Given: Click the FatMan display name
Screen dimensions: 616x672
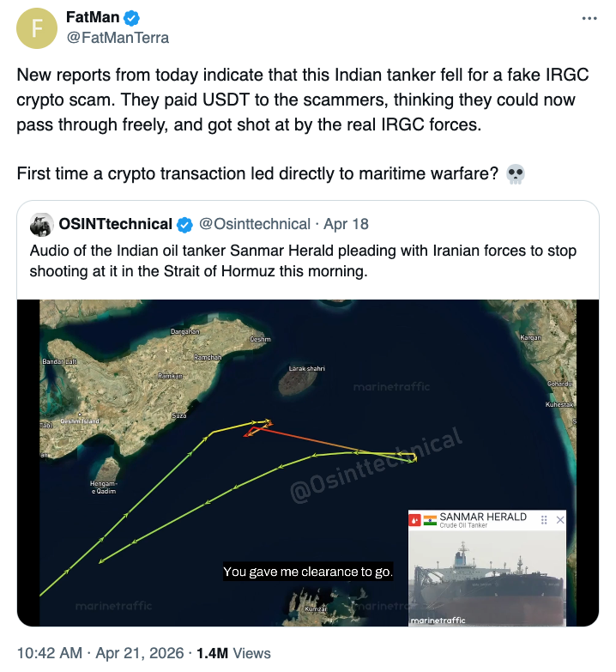Looking at the screenshot, I should click(93, 18).
